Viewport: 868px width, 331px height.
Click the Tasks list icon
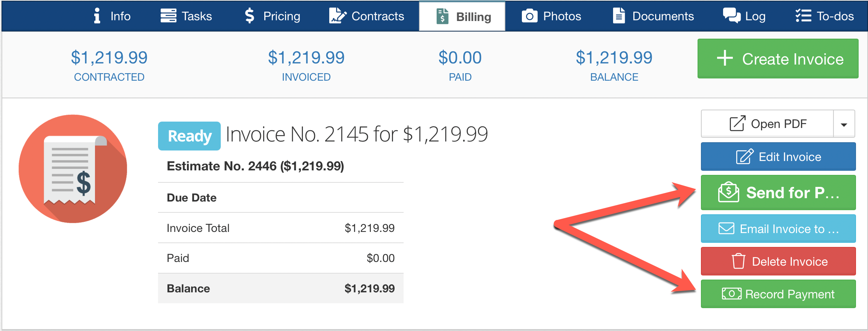pos(168,16)
